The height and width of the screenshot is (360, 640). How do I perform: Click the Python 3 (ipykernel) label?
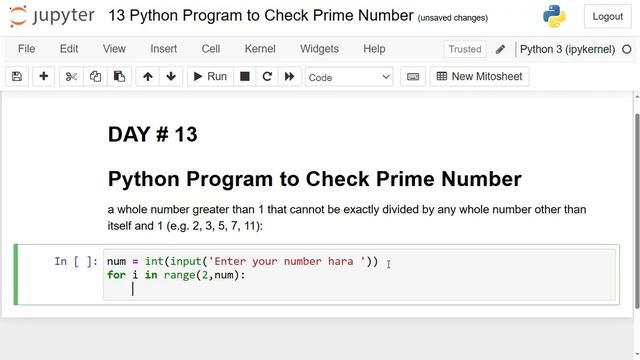567,49
